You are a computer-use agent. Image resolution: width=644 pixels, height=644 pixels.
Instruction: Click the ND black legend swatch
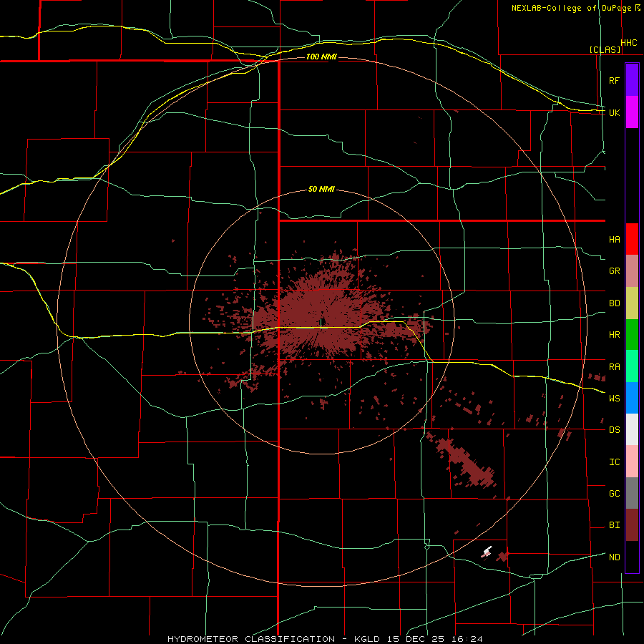pyautogui.click(x=632, y=557)
